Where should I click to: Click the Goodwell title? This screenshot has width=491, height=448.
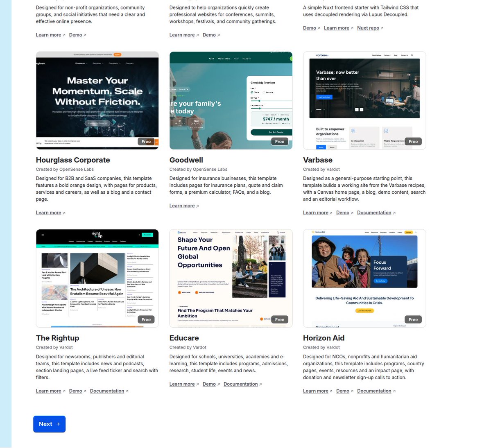point(186,160)
